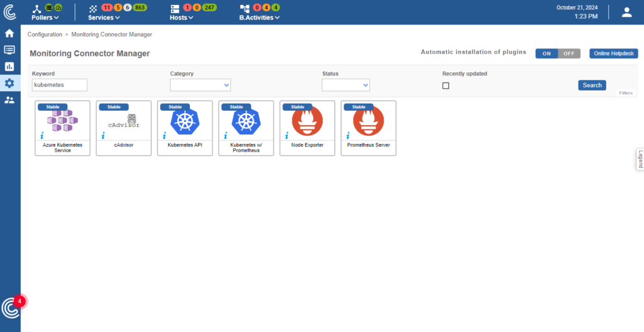The height and width of the screenshot is (332, 644).
Task: Open the Category dropdown
Action: [200, 85]
